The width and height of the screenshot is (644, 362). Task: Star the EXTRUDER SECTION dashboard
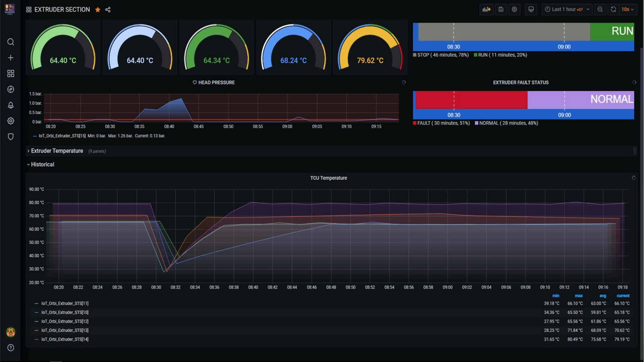[98, 10]
